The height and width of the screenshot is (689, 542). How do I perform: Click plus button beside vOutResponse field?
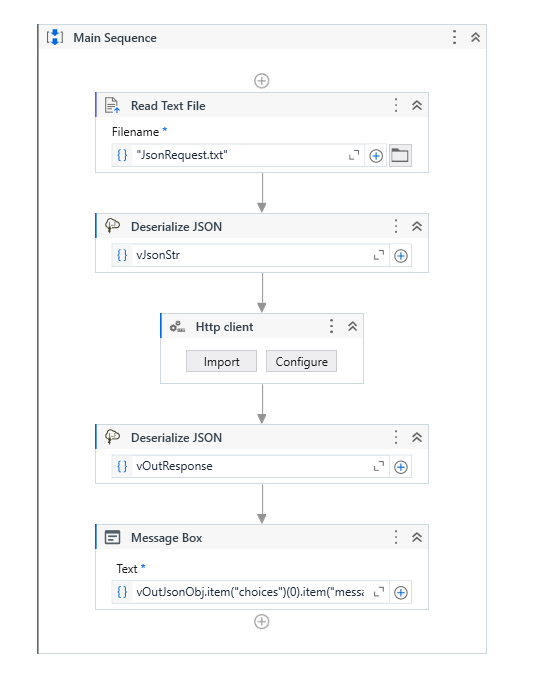400,467
